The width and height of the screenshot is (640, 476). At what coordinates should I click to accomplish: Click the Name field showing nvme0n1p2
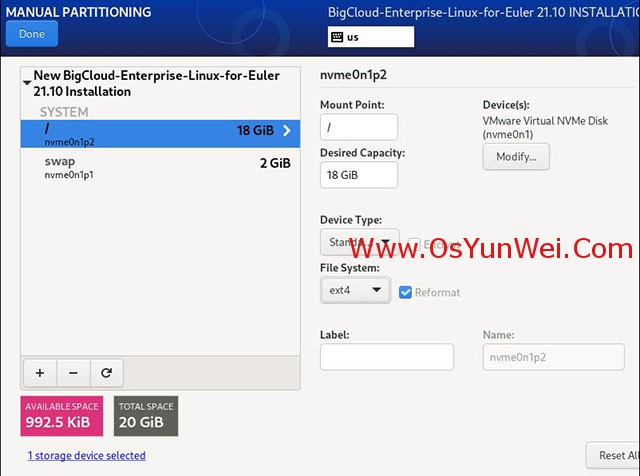click(x=553, y=357)
